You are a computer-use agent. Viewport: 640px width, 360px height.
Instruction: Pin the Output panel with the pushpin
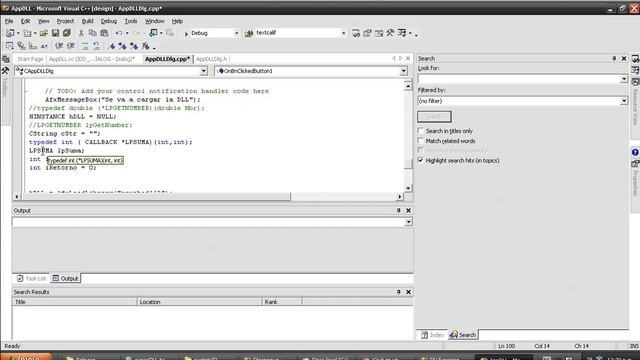coord(398,211)
